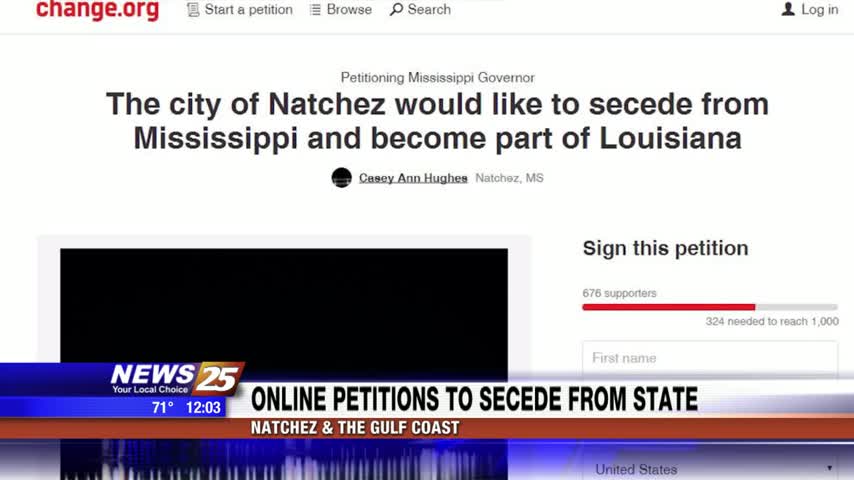Screen dimensions: 854x480
Task: Click the Start a petition scroll icon
Action: coord(193,10)
